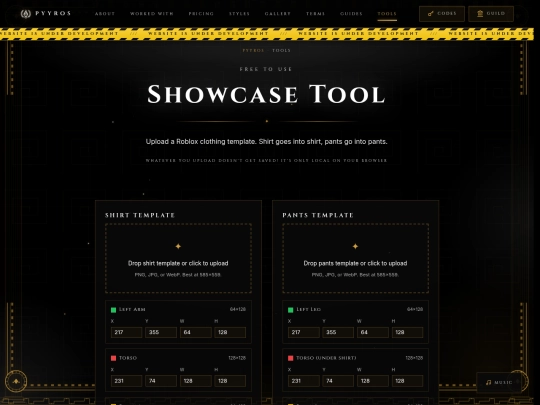This screenshot has width=540, height=405.
Task: Click the shirt Torso Y field
Action: [161, 381]
